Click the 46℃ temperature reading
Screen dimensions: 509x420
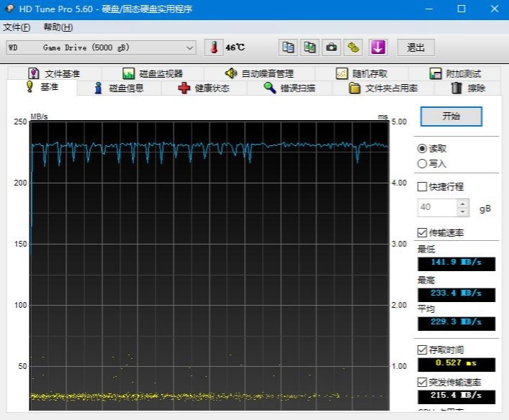235,47
